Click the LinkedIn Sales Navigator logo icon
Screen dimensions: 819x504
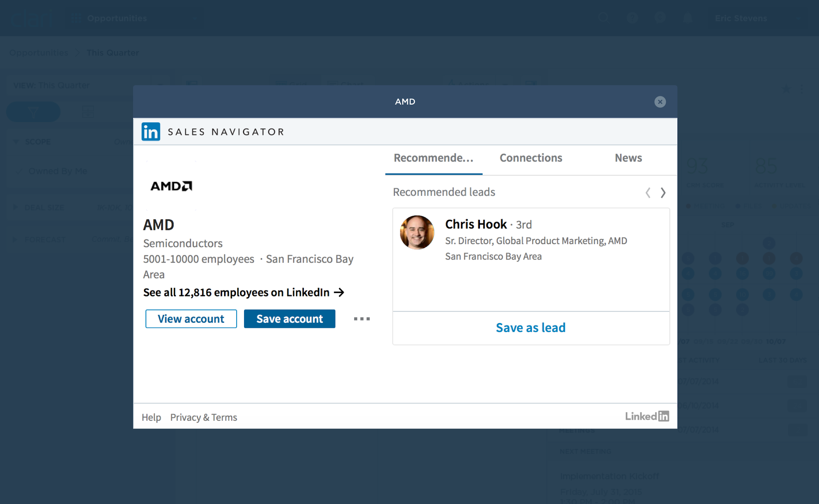pos(151,132)
